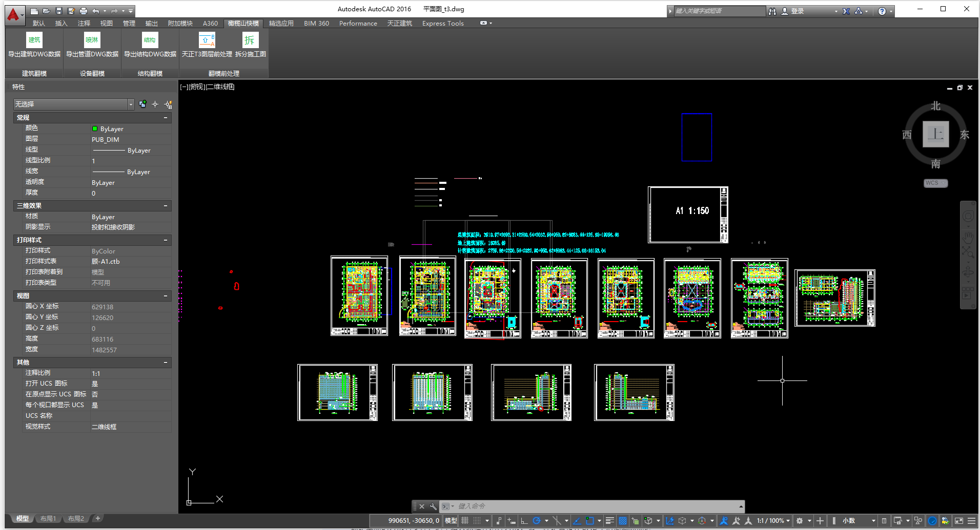The width and height of the screenshot is (980, 530).
Task: Click the Autodesk Exchange X icon
Action: pos(846,11)
